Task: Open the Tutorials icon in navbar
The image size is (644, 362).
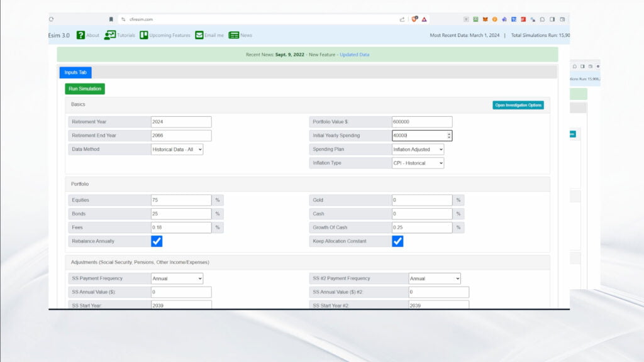Action: click(x=110, y=35)
